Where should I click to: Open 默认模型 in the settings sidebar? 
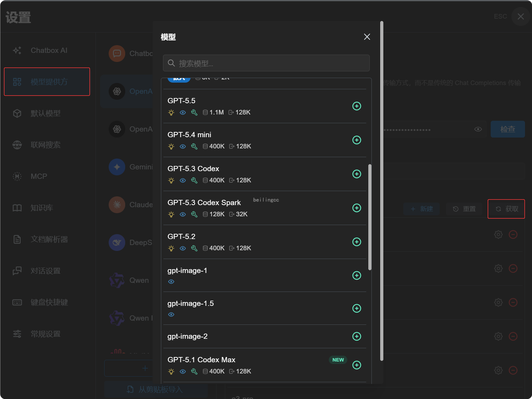coord(47,113)
